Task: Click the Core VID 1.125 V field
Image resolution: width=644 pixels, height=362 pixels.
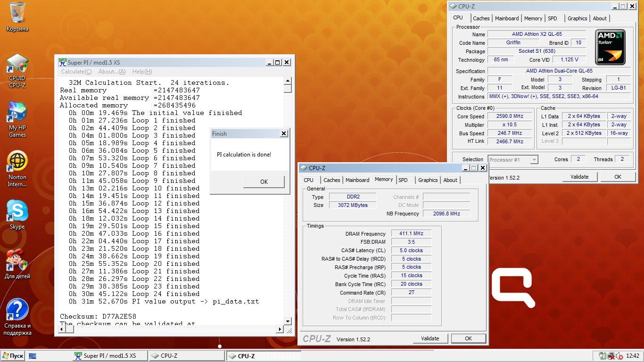Action: [569, 59]
